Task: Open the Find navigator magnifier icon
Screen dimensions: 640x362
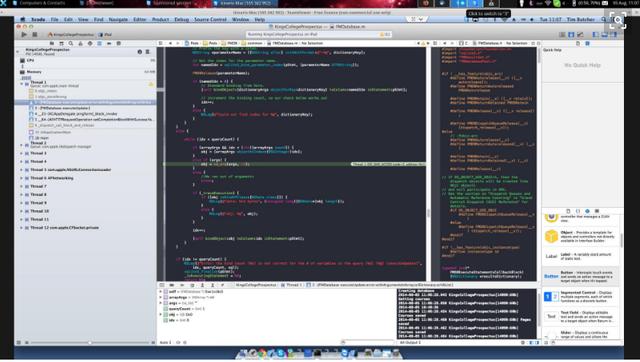Action: pos(71,43)
